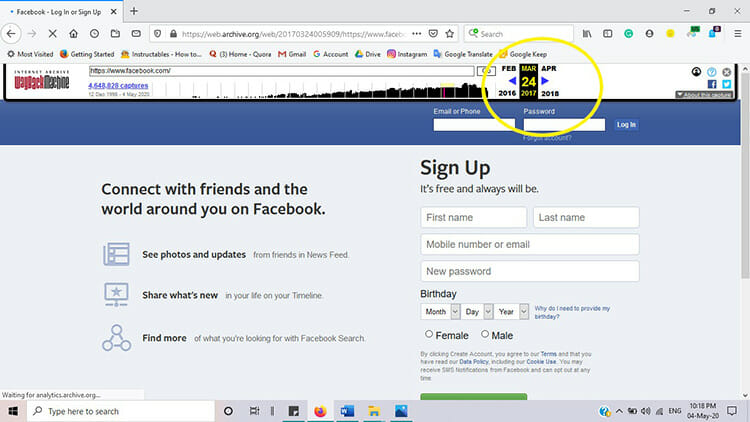Open Why do I need to provide my birthday link
Viewport: 750px width, 422px height.
click(572, 312)
